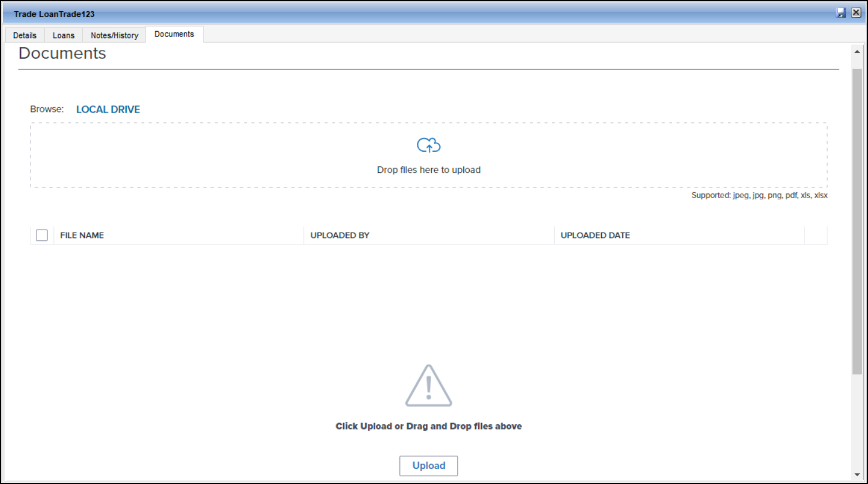868x484 pixels.
Task: Open the Loans tab
Action: (63, 35)
